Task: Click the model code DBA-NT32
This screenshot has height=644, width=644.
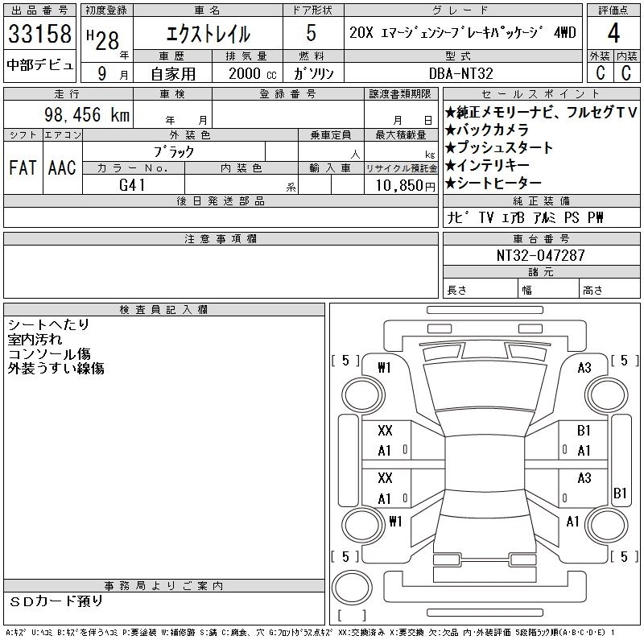Action: click(460, 74)
